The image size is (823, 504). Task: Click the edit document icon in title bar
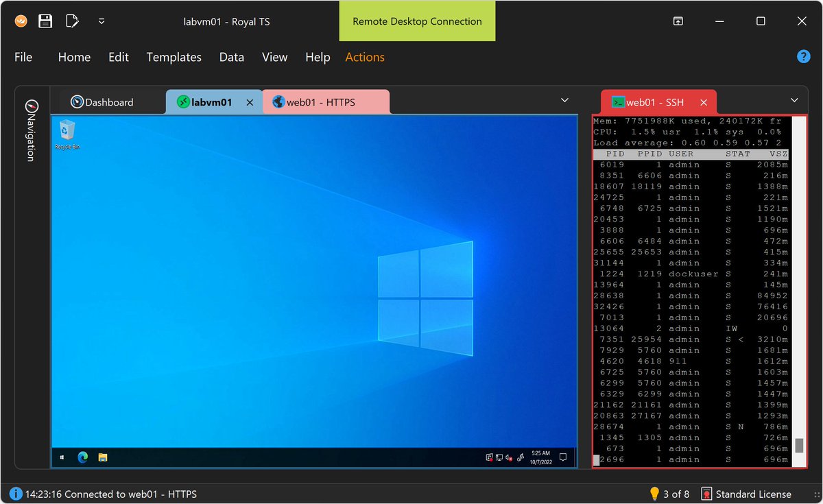coord(72,21)
